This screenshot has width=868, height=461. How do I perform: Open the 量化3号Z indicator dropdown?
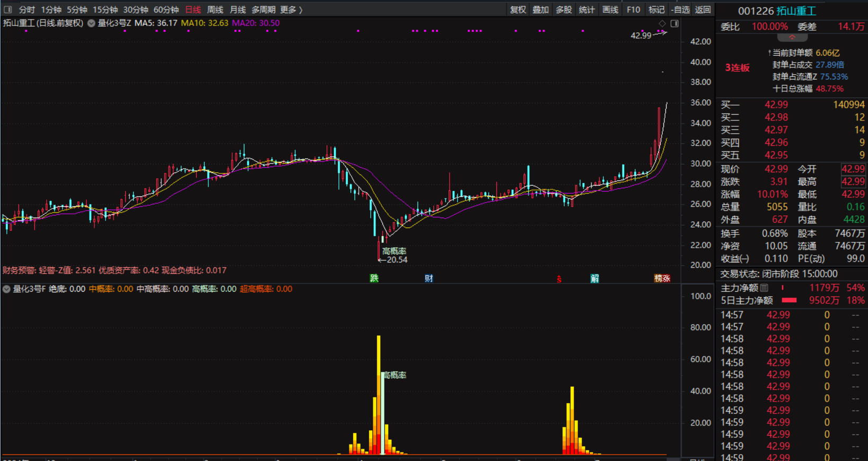pyautogui.click(x=91, y=23)
